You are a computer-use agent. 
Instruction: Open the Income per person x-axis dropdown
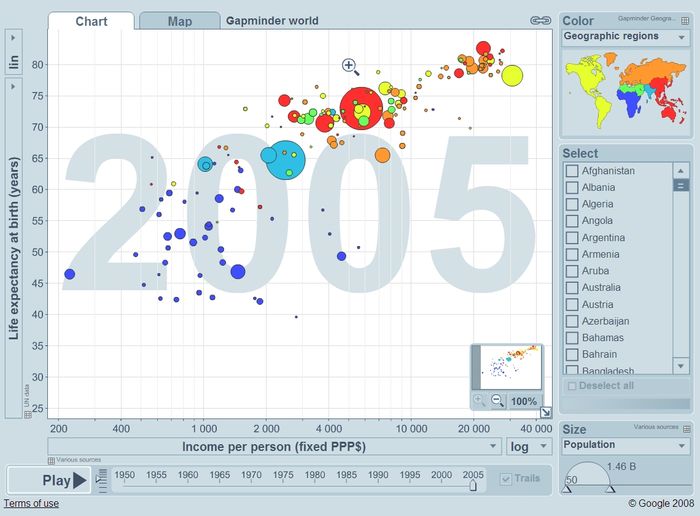[x=274, y=446]
